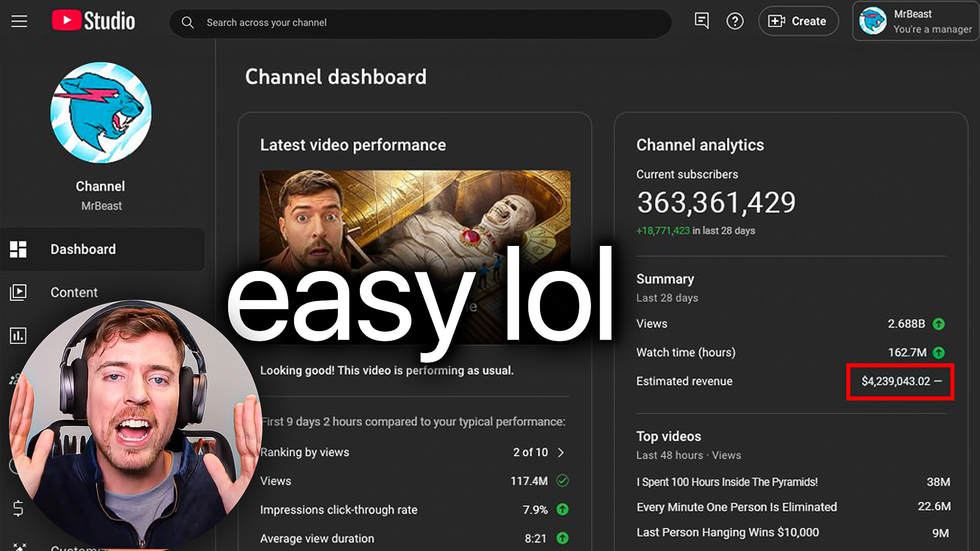Click the estimated revenue amount

pos(895,382)
